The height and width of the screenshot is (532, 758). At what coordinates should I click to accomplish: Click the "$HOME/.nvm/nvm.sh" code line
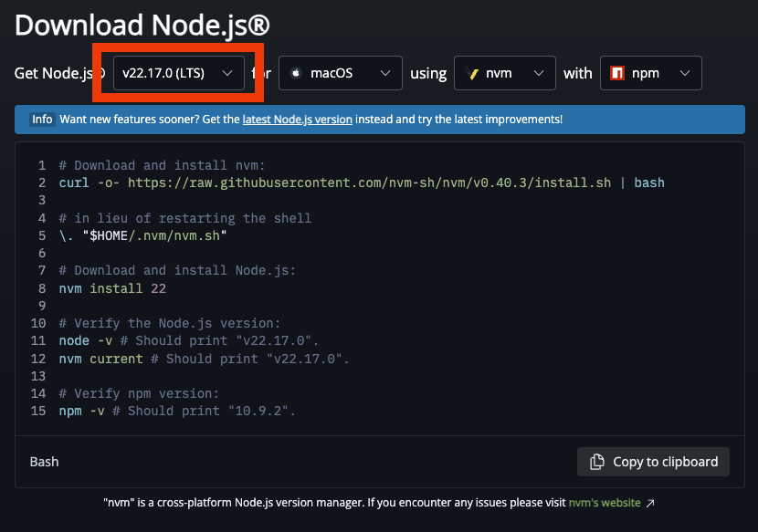pyautogui.click(x=142, y=235)
